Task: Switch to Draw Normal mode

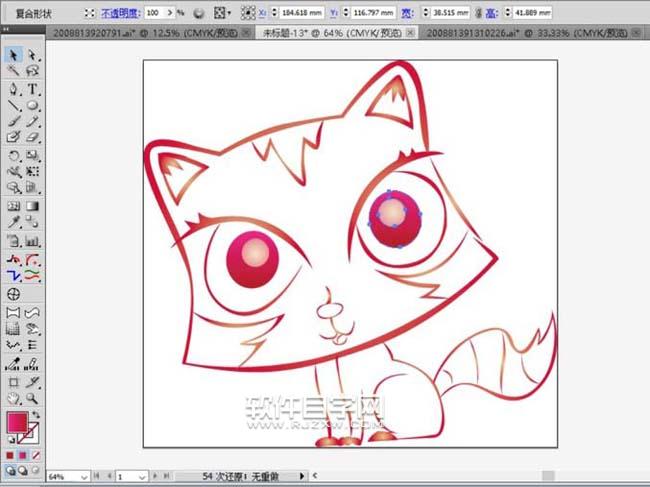Action: point(10,470)
